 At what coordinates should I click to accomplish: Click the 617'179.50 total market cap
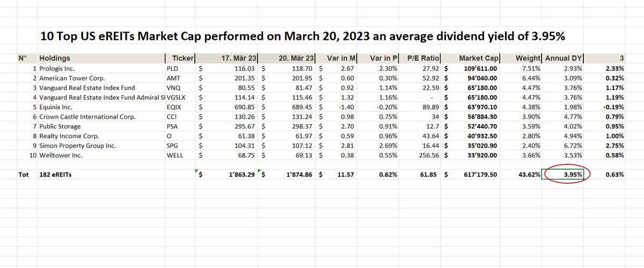[480, 175]
